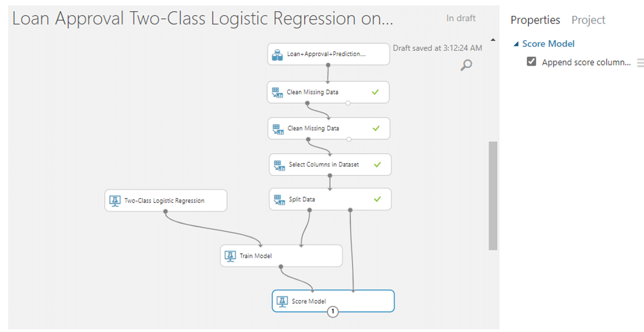Click the canvas vertical scrollbar thumb
The width and height of the screenshot is (644, 332).
click(493, 195)
